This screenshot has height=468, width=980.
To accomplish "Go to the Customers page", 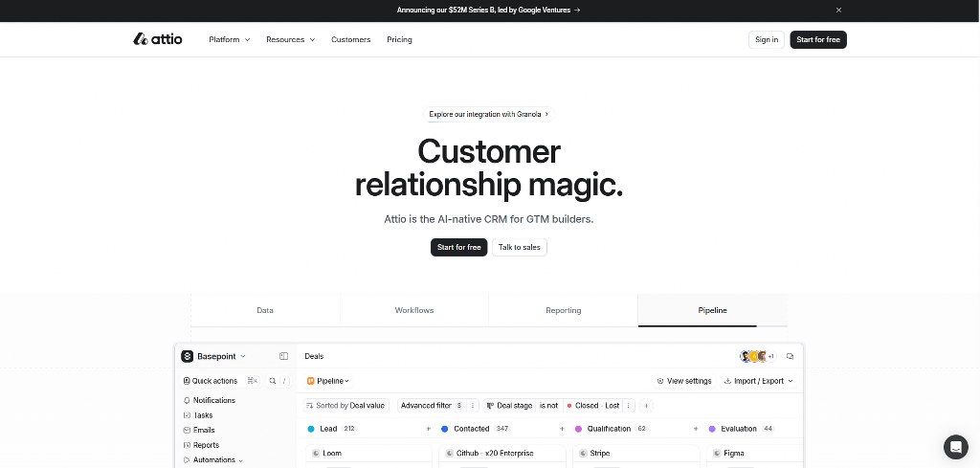I will coord(350,39).
